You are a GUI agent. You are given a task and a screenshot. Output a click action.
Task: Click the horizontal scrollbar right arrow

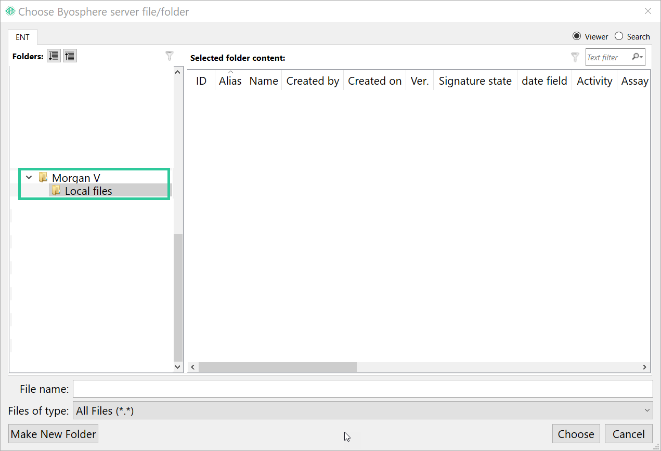coord(644,367)
